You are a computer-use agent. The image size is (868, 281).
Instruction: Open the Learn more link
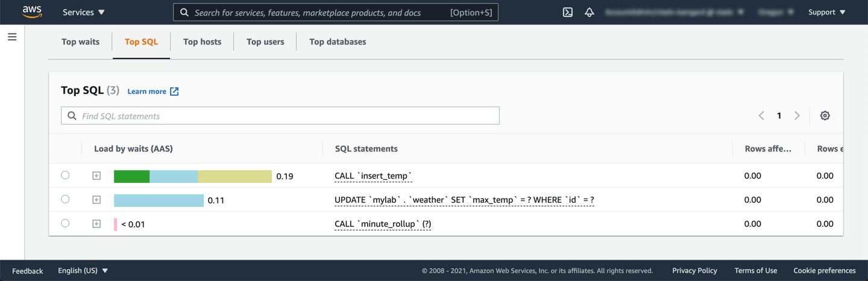[x=146, y=91]
